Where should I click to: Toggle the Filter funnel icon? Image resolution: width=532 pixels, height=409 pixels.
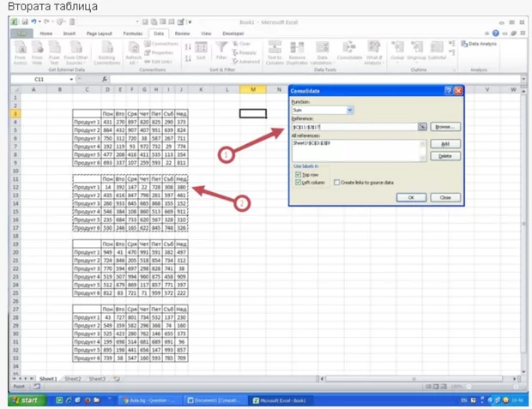click(221, 51)
